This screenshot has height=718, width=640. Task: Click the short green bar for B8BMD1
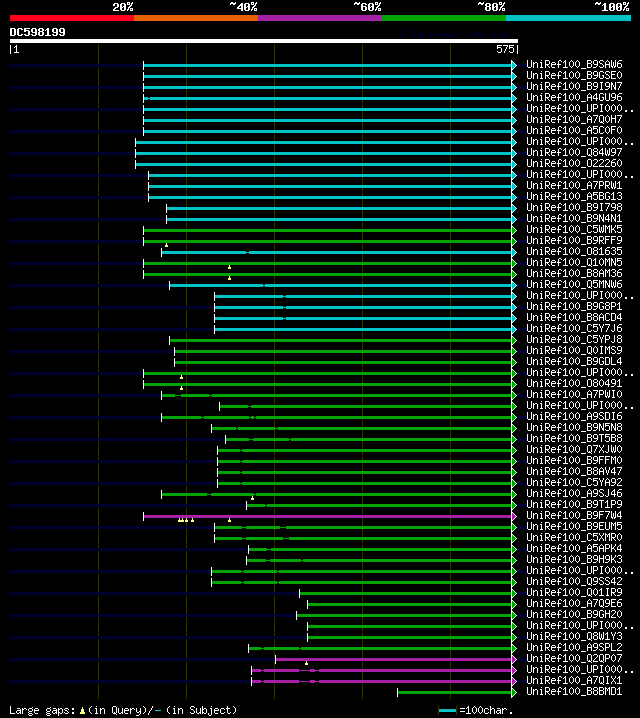455,692
